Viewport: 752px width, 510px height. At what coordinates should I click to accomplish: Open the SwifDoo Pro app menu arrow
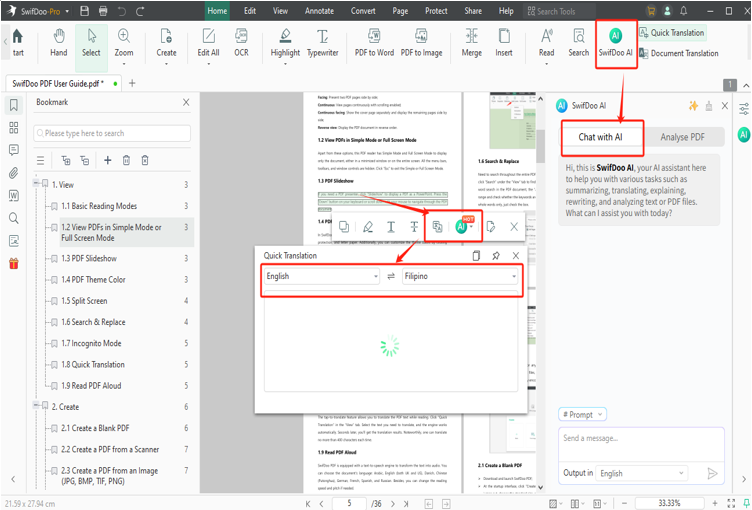(67, 11)
